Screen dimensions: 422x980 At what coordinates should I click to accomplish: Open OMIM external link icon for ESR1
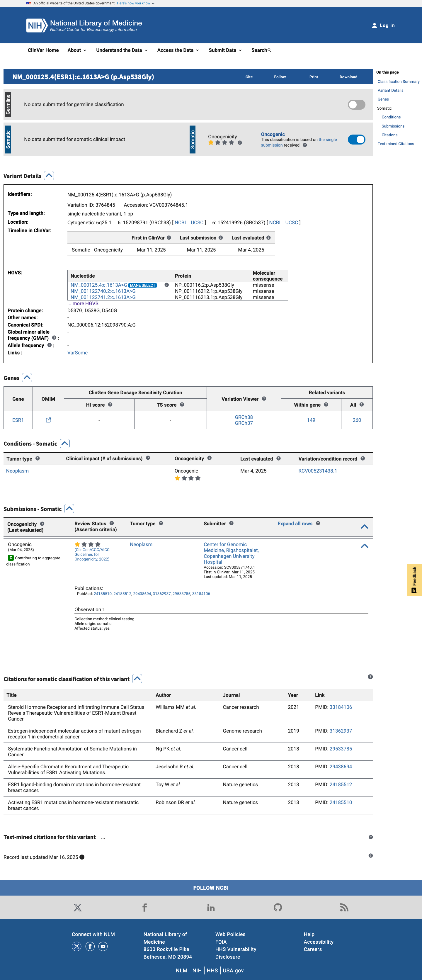(48, 420)
